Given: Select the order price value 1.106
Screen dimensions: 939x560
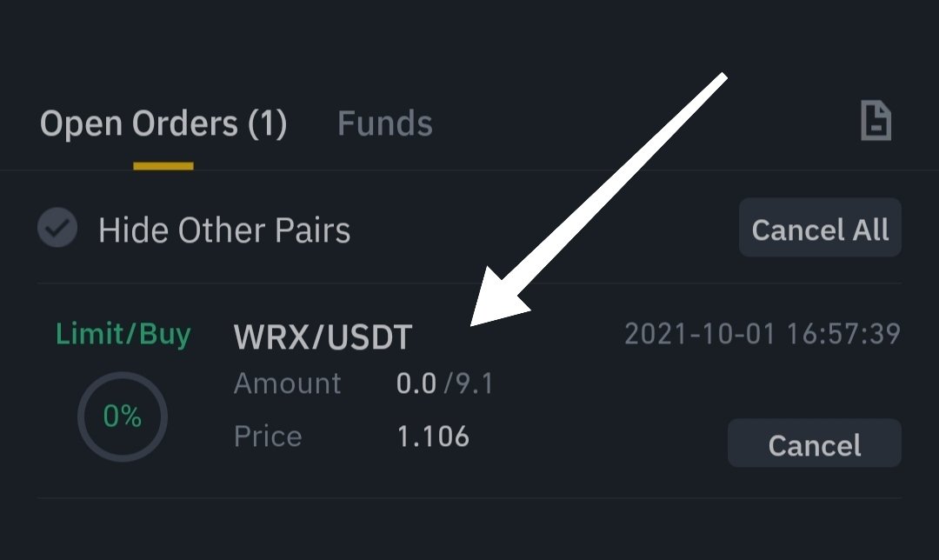Looking at the screenshot, I should click(433, 436).
